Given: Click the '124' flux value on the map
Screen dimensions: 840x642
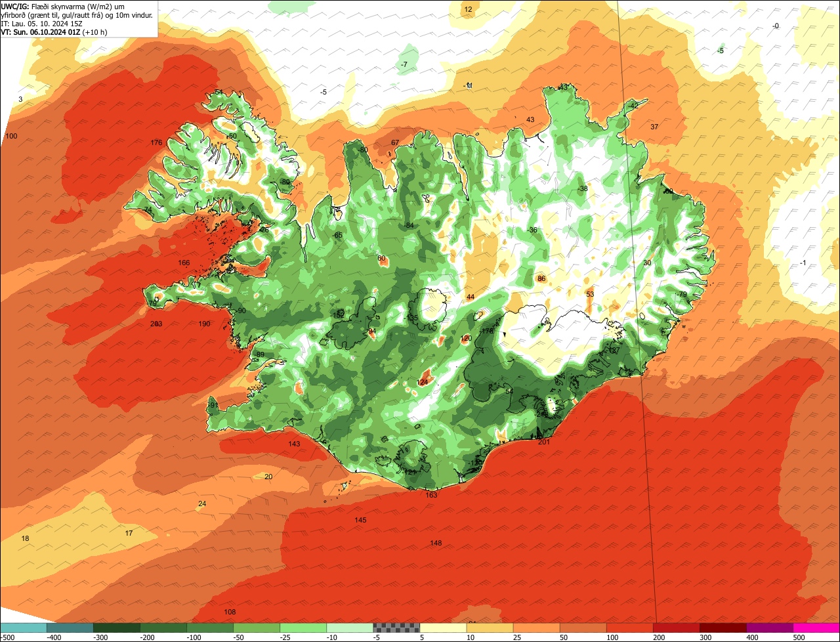Looking at the screenshot, I should tap(423, 382).
